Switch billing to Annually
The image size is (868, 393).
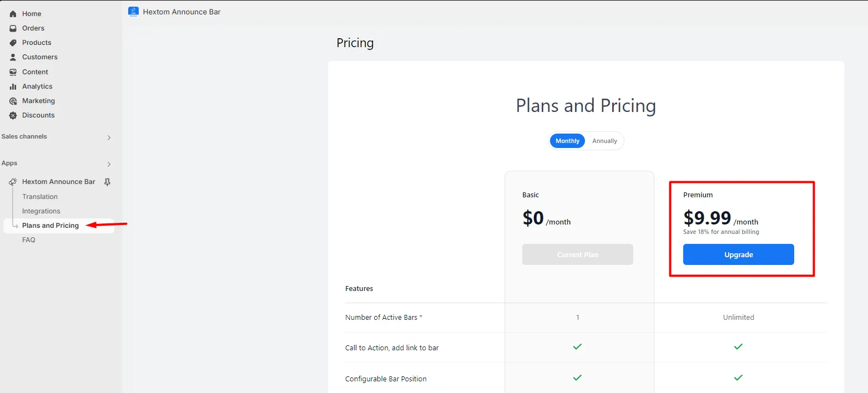pos(604,141)
